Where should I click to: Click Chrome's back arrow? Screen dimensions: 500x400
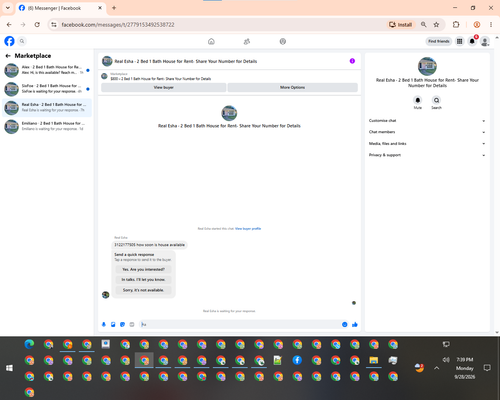[9, 25]
